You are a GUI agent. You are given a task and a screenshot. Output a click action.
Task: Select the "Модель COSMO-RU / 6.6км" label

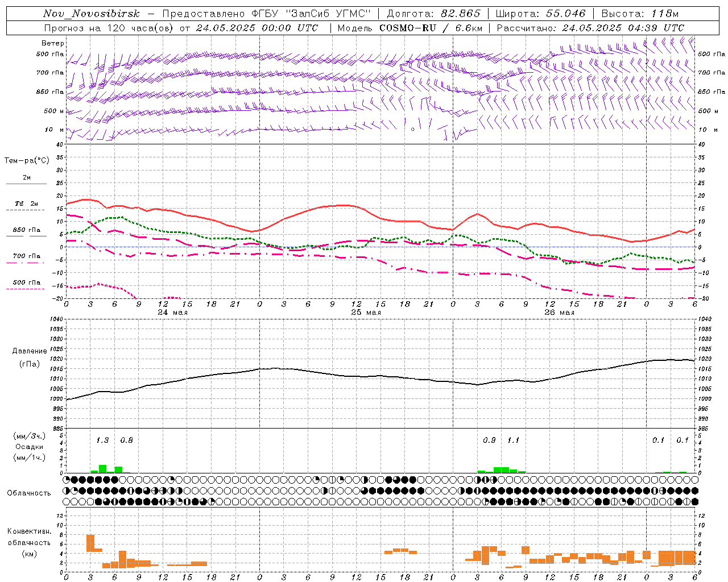(410, 28)
